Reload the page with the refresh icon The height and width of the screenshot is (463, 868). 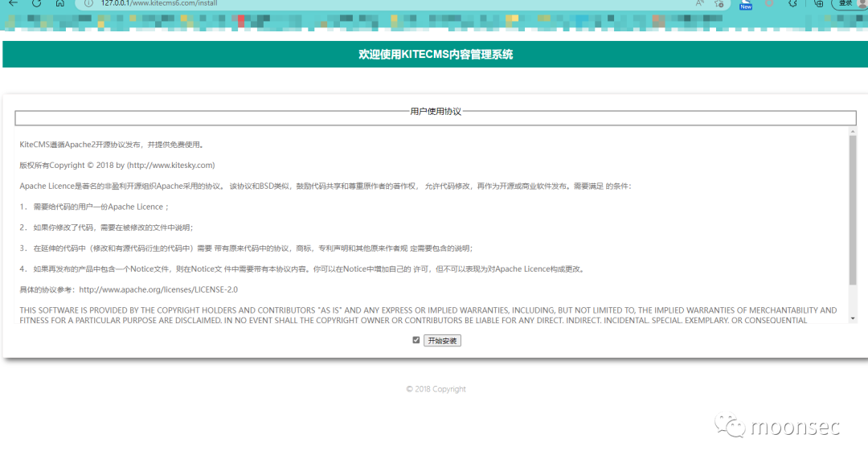point(36,3)
